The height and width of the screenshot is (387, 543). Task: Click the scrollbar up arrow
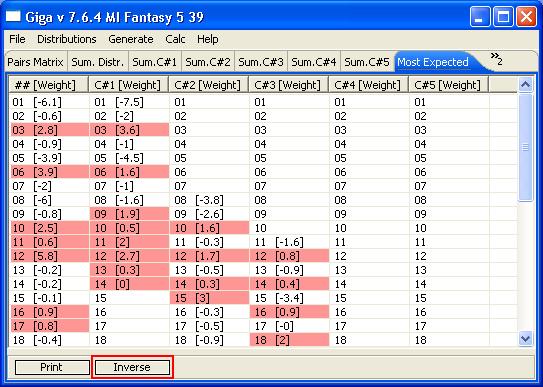pyautogui.click(x=525, y=84)
